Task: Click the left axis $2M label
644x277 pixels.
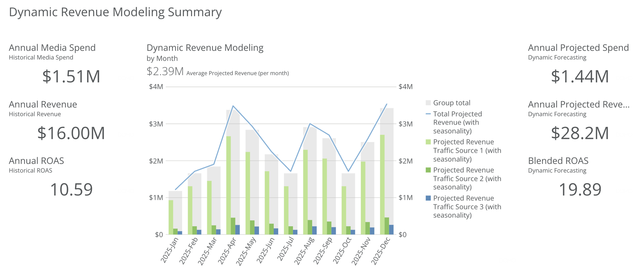Action: [x=156, y=161]
